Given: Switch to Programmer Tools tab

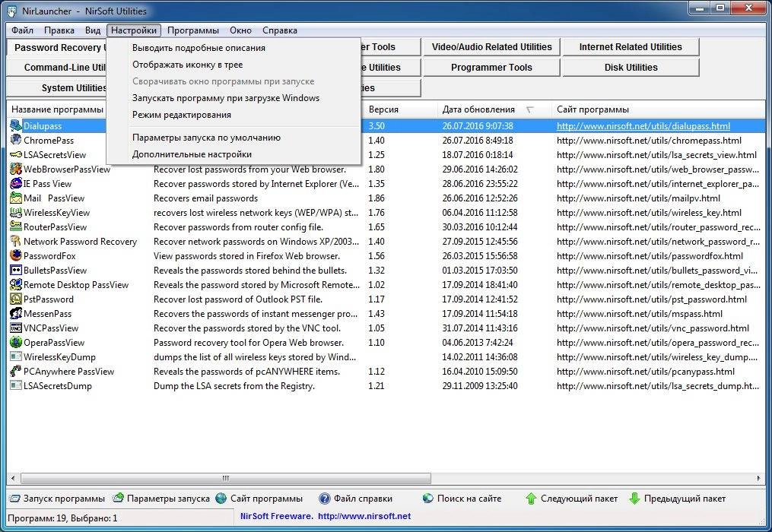Looking at the screenshot, I should (491, 68).
